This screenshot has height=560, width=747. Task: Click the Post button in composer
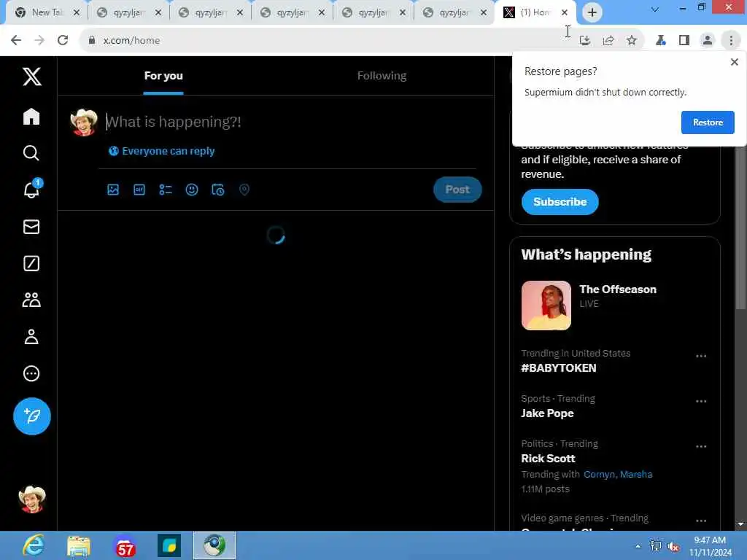tap(457, 190)
